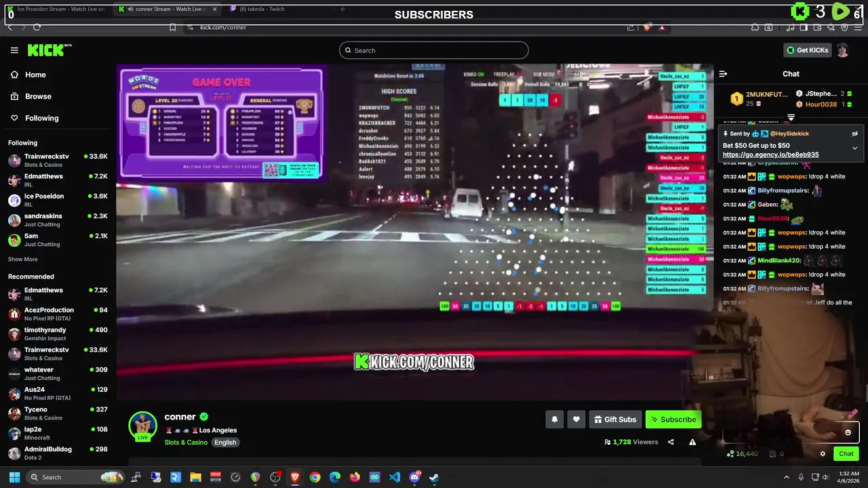
Task: Send message with Chat button
Action: click(x=846, y=454)
